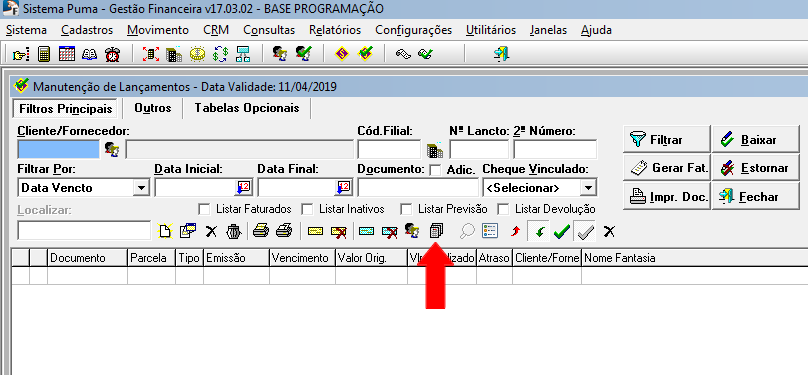Screen dimensions: 808x375
Task: Switch to the Tabelas Opcionais tab
Action: click(247, 108)
